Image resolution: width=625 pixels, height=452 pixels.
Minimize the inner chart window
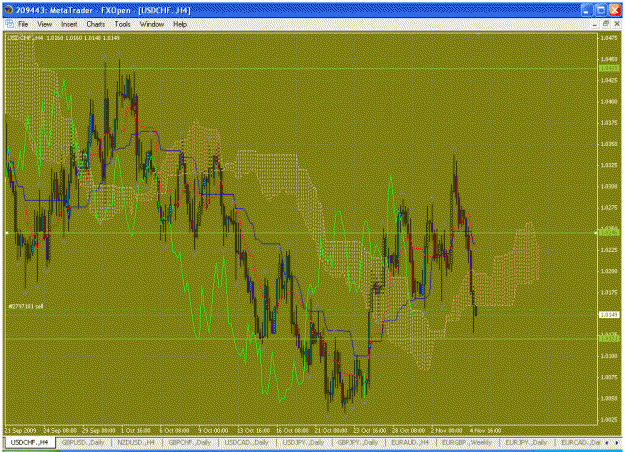click(x=595, y=24)
